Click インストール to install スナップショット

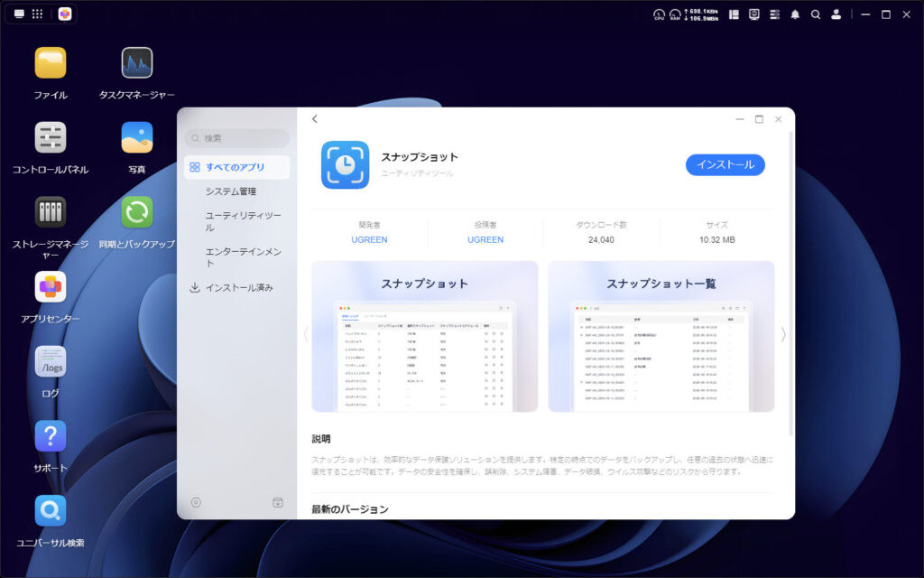[725, 164]
